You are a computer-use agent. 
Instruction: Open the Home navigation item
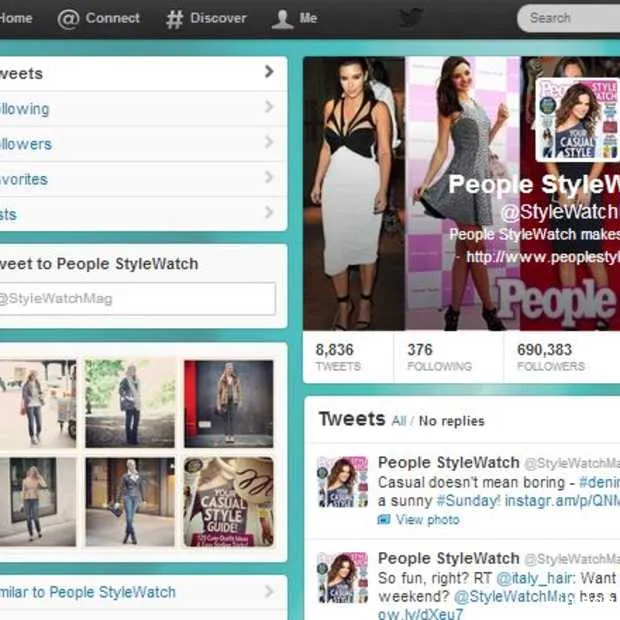tap(16, 18)
